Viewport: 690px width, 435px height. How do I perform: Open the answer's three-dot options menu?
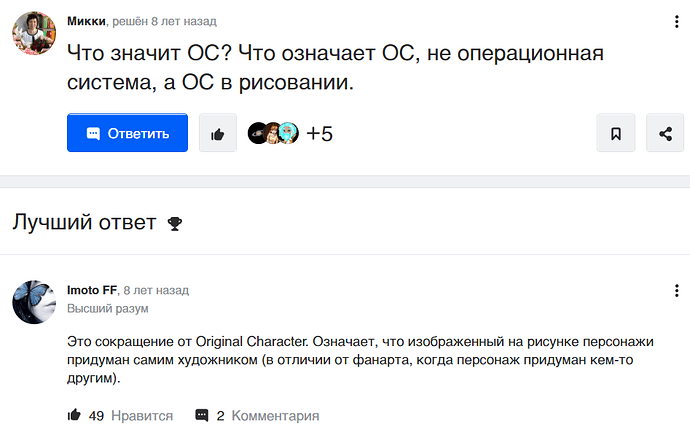tap(677, 291)
